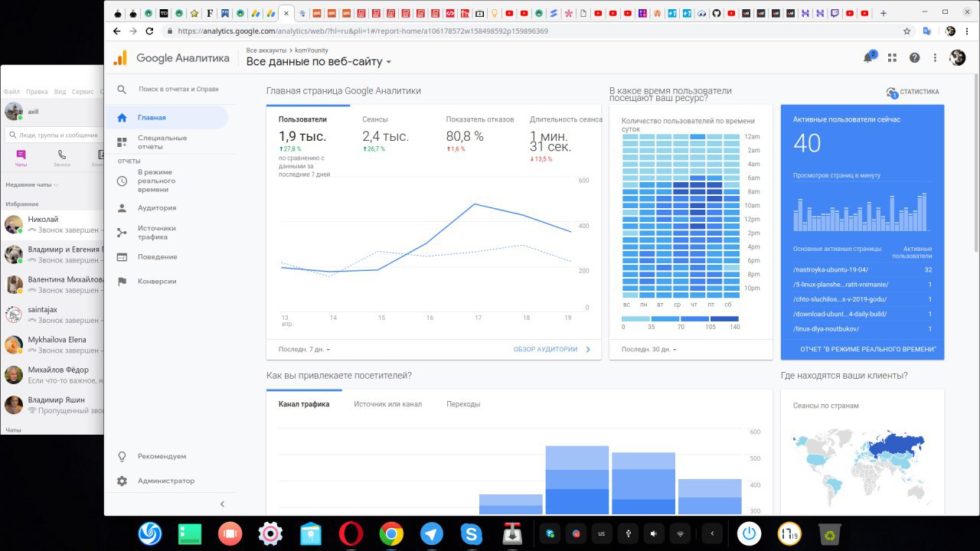Click the search magnifier in Analytics sidebar

(122, 90)
